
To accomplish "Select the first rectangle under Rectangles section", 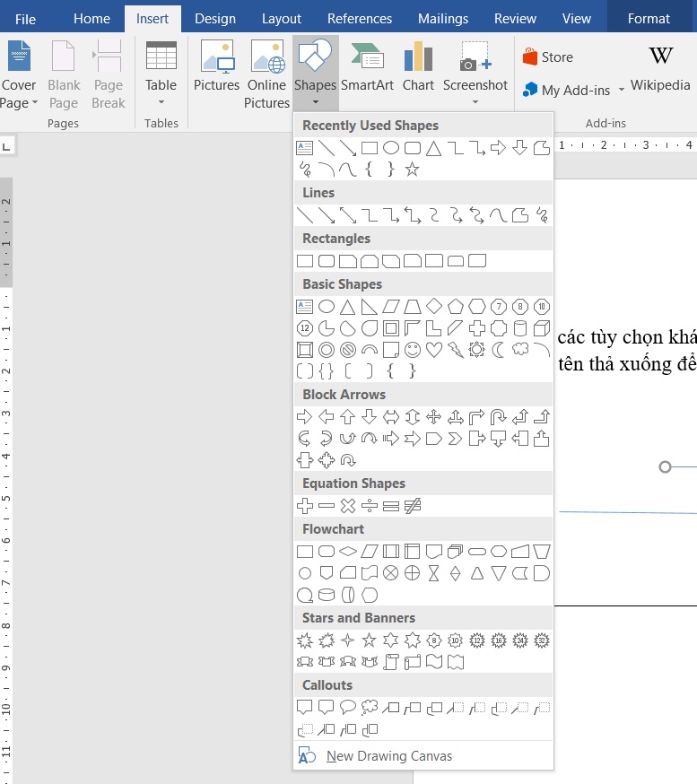I will click(305, 261).
